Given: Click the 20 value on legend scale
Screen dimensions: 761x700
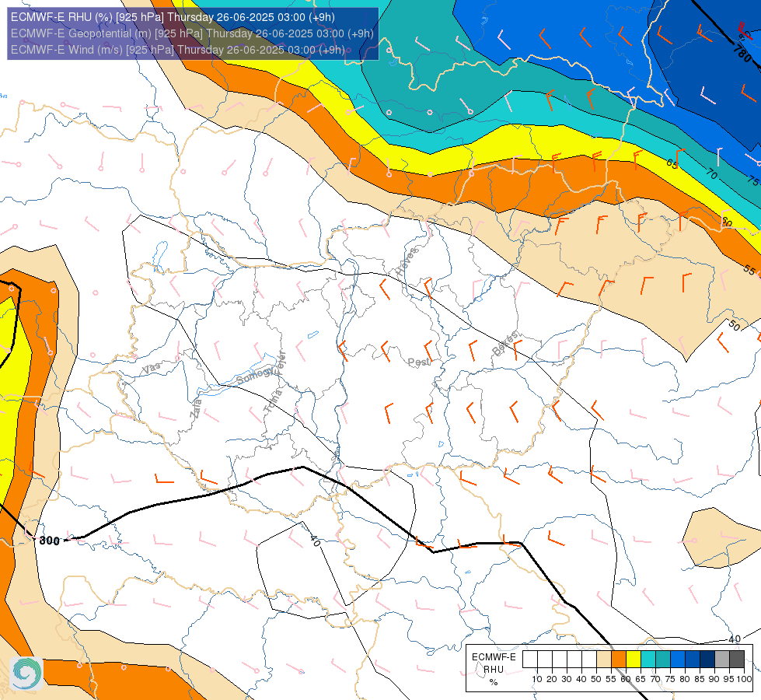Looking at the screenshot, I should point(552,679).
